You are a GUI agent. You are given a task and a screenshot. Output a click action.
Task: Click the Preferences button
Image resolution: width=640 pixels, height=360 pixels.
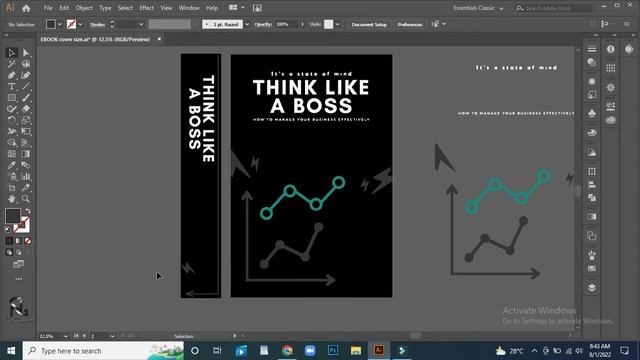(x=410, y=24)
